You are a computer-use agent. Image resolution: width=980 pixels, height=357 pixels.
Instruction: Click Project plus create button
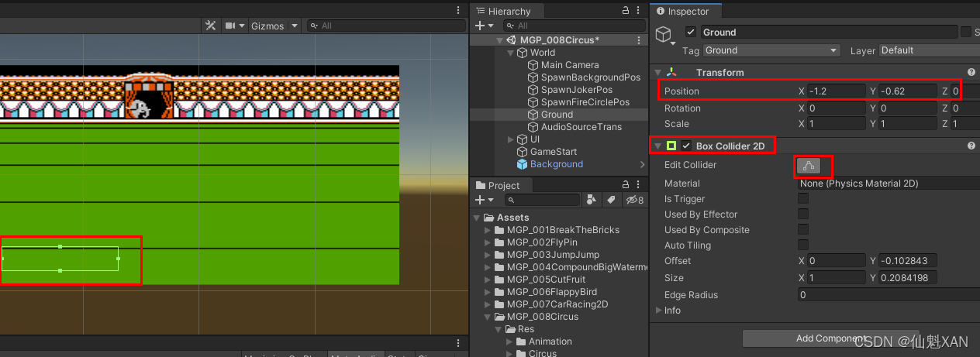(483, 200)
